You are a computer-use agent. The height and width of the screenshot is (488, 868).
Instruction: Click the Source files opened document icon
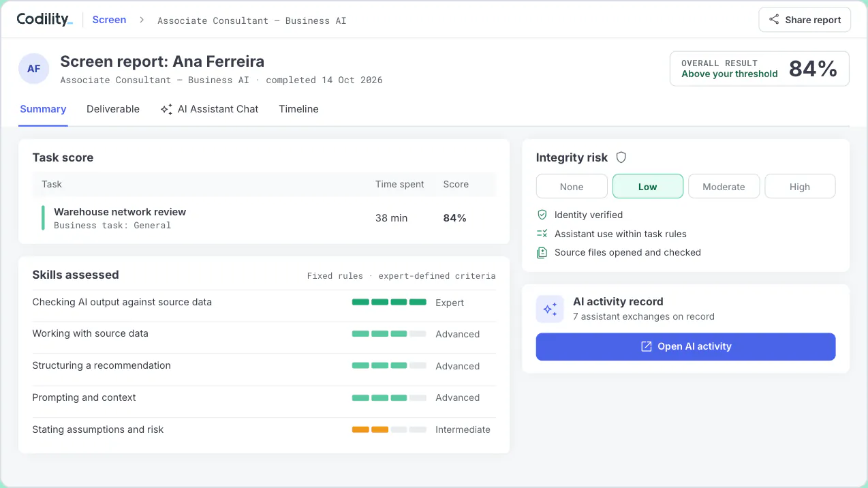pos(542,252)
